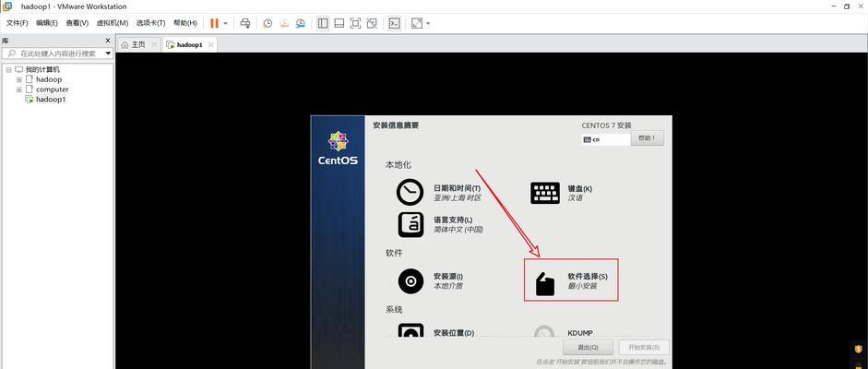Click Send Ctrl+Alt+Del toolbar icon

(x=245, y=23)
